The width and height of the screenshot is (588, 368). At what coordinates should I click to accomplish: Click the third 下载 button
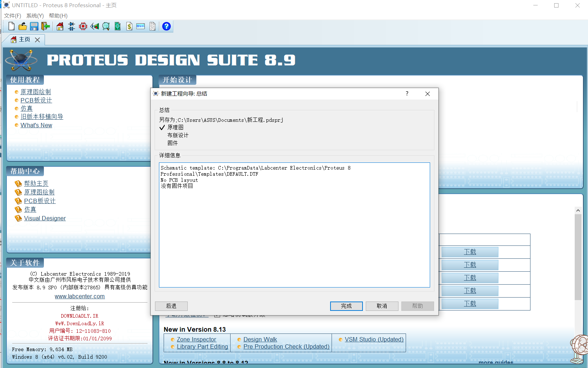click(470, 278)
